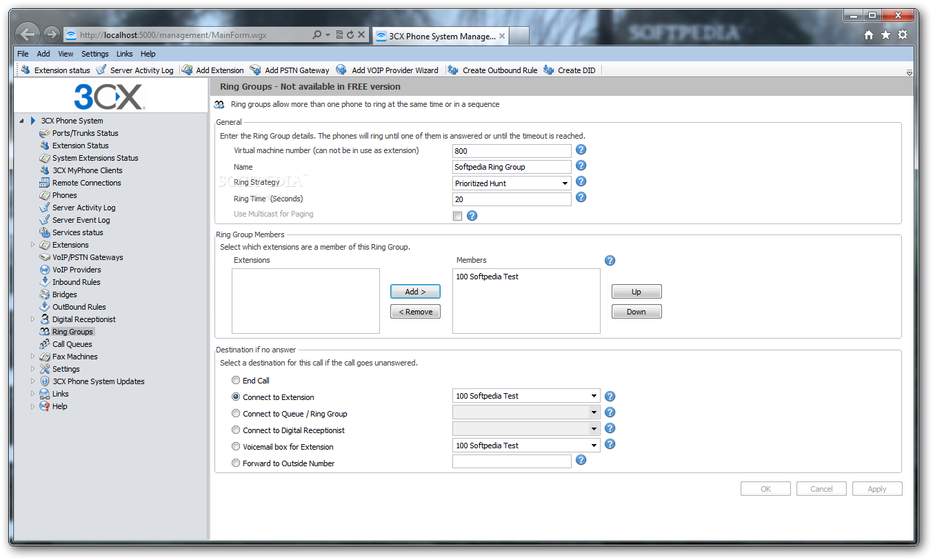Screen dimensions: 933x560
Task: Click the Ring Time seconds field
Action: 512,199
